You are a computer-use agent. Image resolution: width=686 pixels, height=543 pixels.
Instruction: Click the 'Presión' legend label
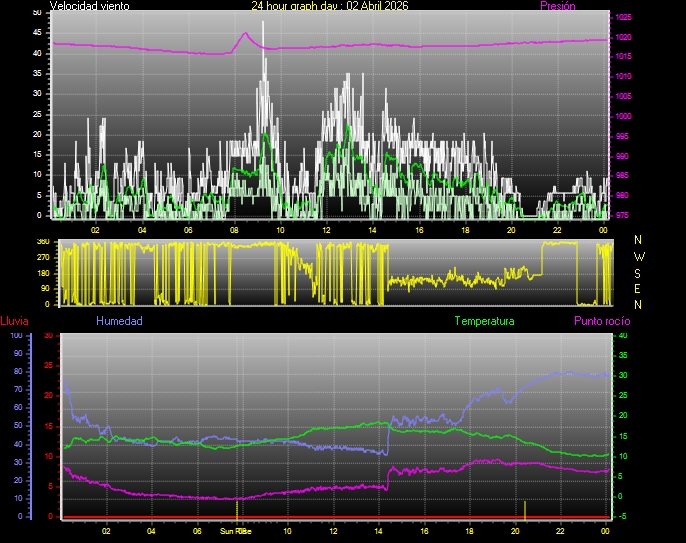(557, 6)
